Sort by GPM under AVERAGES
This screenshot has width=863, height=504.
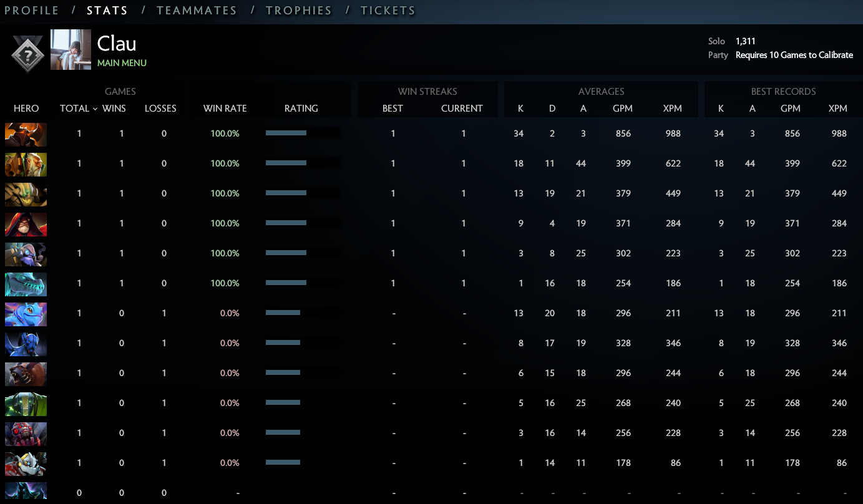tap(622, 109)
